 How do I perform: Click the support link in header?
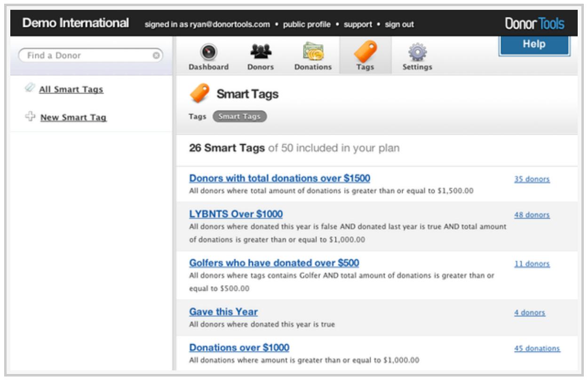[358, 24]
